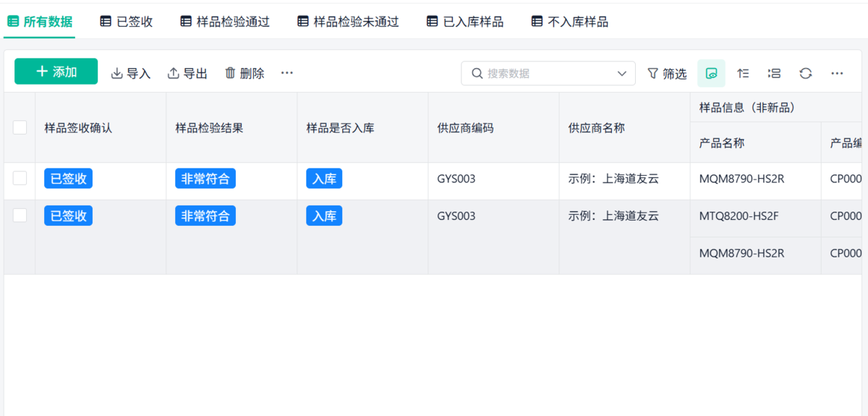This screenshot has width=868, height=416.
Task: Click the 样品是否入库 column header
Action: point(340,128)
